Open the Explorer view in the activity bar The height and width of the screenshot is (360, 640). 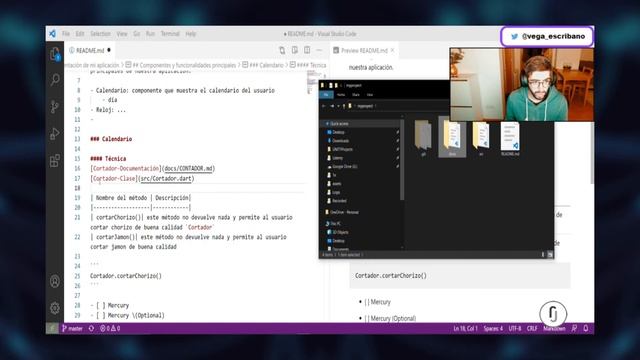coord(55,54)
